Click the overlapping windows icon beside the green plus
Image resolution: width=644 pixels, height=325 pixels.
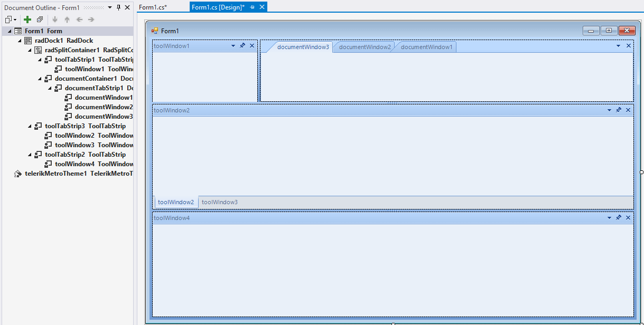tap(40, 20)
